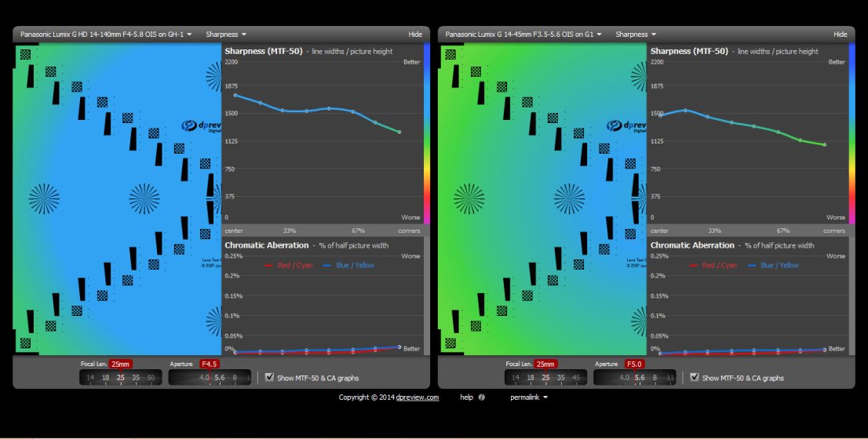Set right panel focal length to 18
The width and height of the screenshot is (868, 439).
(531, 378)
